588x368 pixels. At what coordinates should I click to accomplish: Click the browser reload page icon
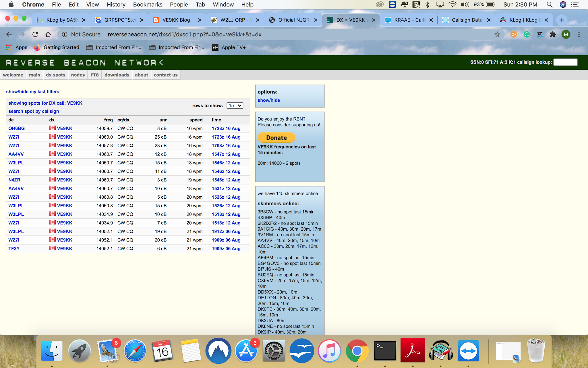35,34
